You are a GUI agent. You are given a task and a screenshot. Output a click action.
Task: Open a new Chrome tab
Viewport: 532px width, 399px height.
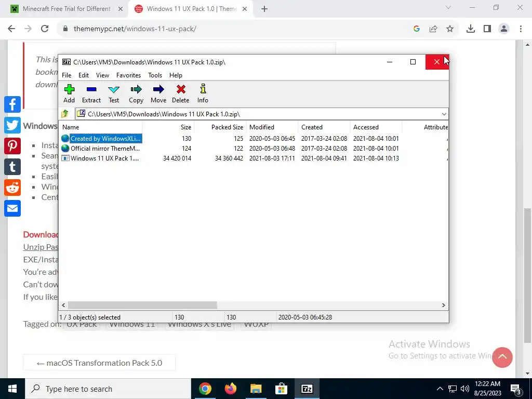pyautogui.click(x=264, y=9)
